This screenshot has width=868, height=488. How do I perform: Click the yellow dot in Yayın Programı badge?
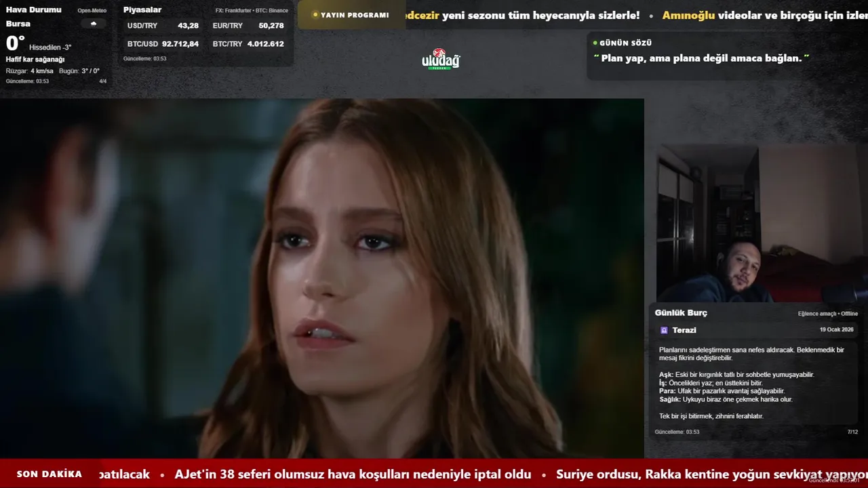tap(315, 15)
